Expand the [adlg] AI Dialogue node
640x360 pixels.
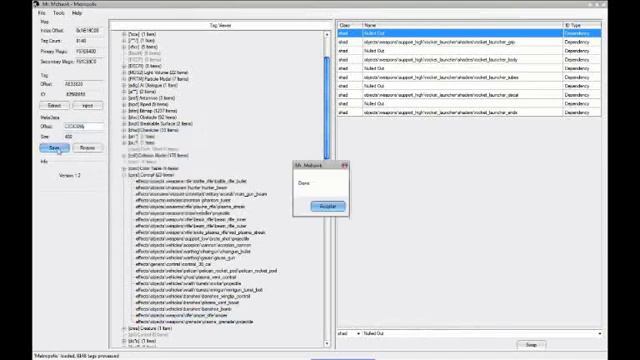tap(124, 85)
